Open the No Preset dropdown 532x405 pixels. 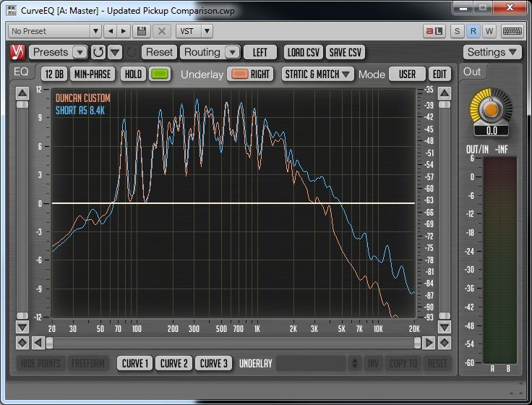point(54,31)
